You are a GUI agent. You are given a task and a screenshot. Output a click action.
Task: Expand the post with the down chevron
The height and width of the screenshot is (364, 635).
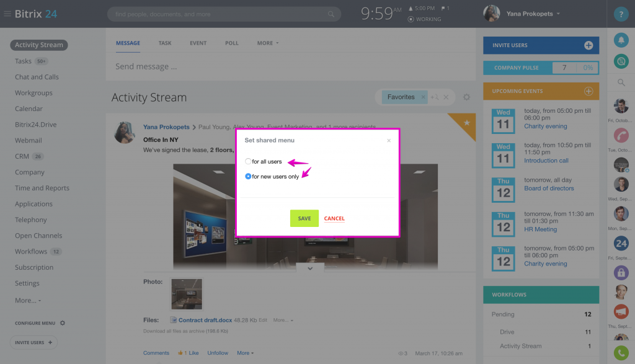click(310, 268)
